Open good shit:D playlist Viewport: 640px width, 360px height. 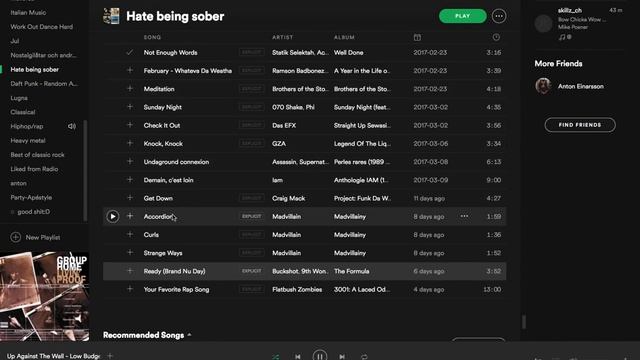tap(33, 212)
